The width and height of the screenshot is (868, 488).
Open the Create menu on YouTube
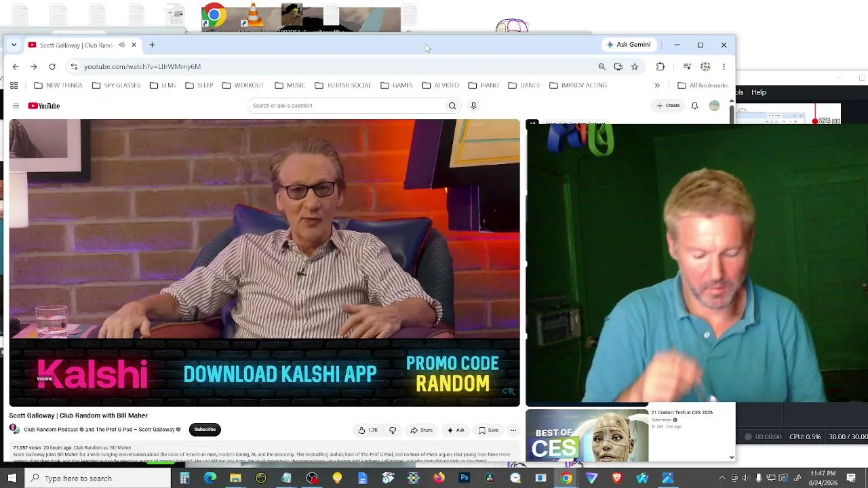tap(668, 106)
